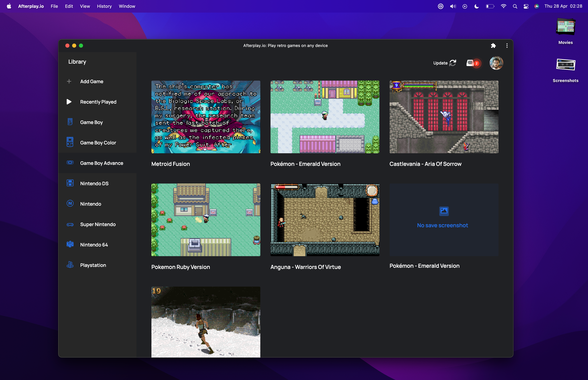
Task: Click the Update button
Action: coord(444,63)
